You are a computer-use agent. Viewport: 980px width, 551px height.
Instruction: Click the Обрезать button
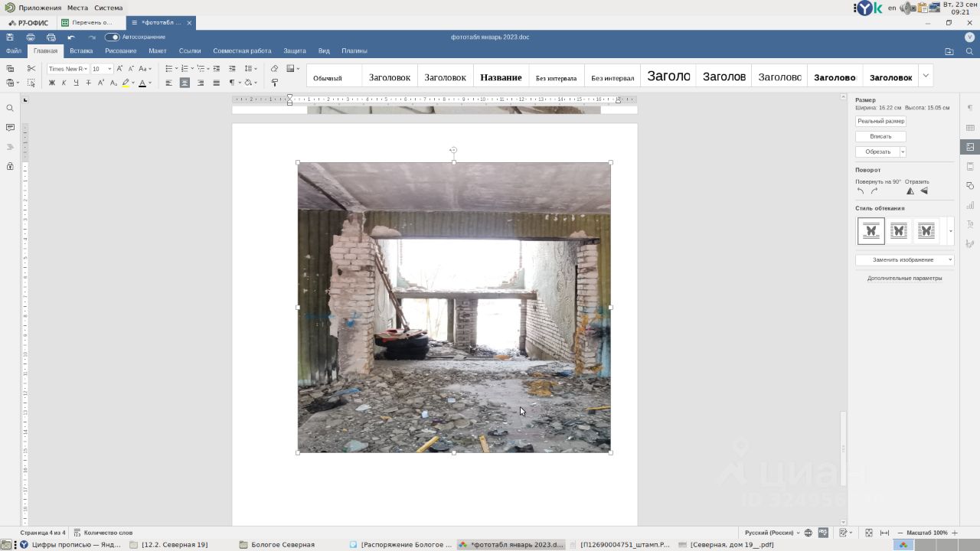pyautogui.click(x=877, y=152)
